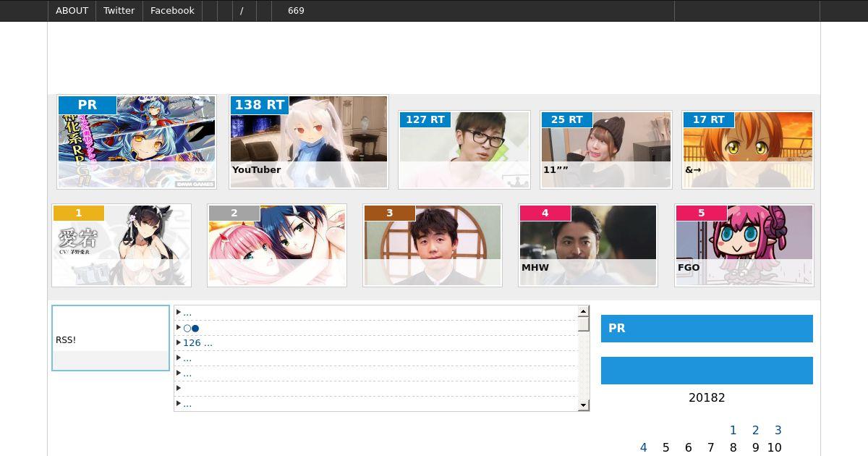Image resolution: width=868 pixels, height=456 pixels.
Task: Select calendar day 1
Action: point(733,430)
